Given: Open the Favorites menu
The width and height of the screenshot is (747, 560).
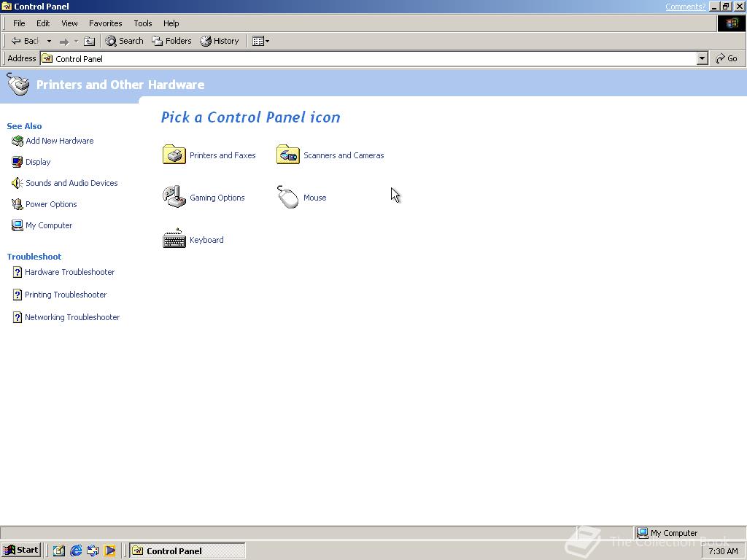Looking at the screenshot, I should tap(105, 23).
